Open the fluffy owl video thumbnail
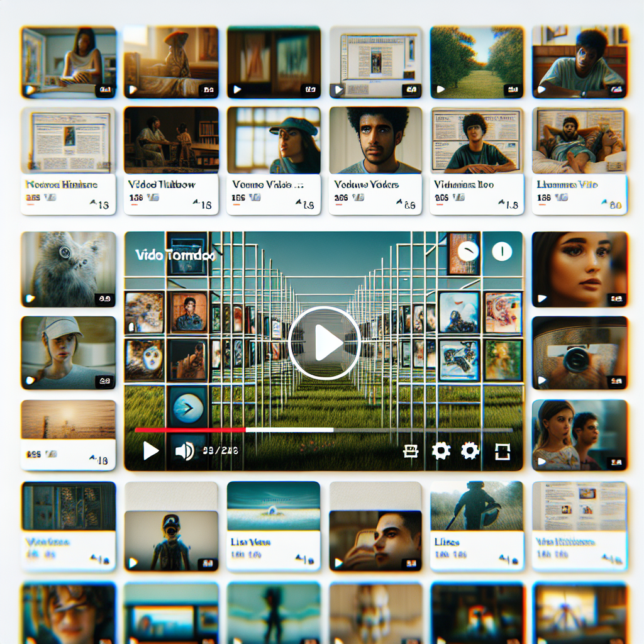Image resolution: width=644 pixels, height=644 pixels. (68, 269)
